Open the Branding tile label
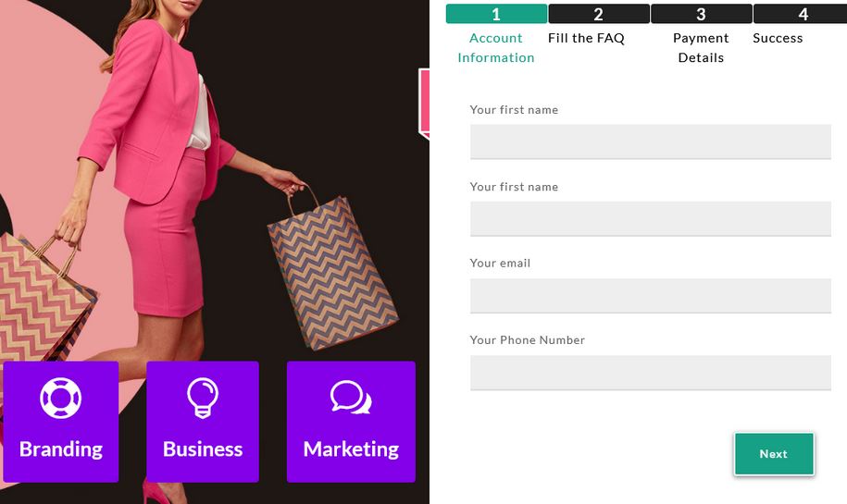847x504 pixels. (61, 449)
